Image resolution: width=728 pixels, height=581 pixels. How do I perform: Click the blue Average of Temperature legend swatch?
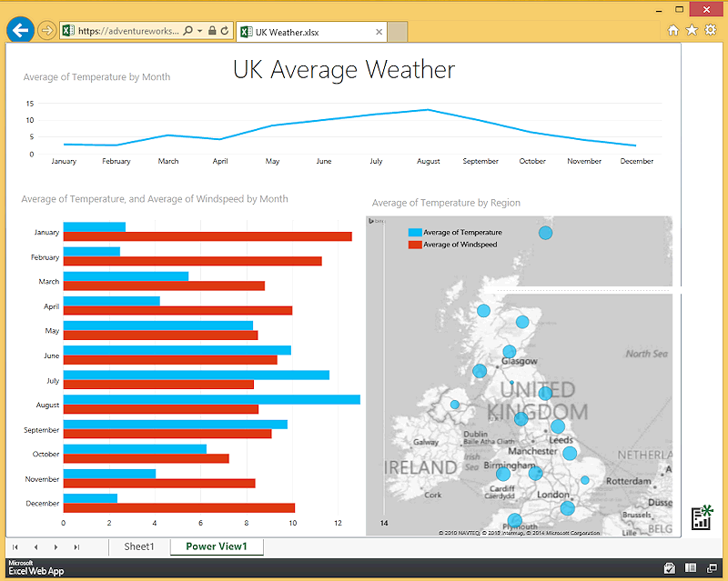pyautogui.click(x=415, y=233)
